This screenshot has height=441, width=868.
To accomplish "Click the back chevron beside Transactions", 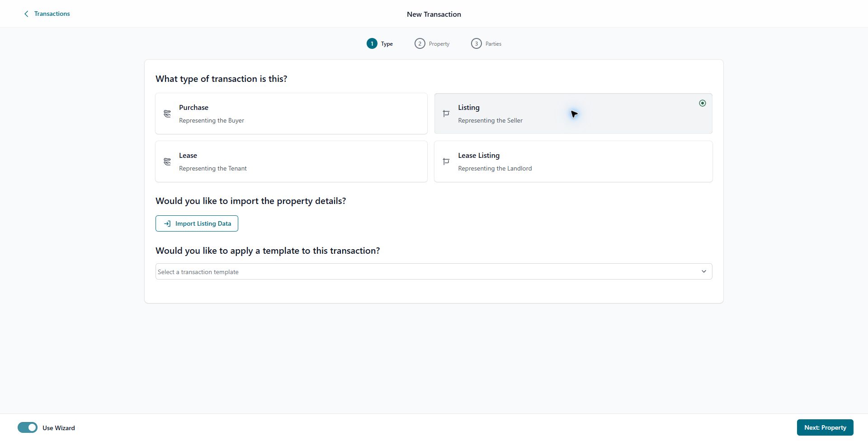I will (26, 14).
